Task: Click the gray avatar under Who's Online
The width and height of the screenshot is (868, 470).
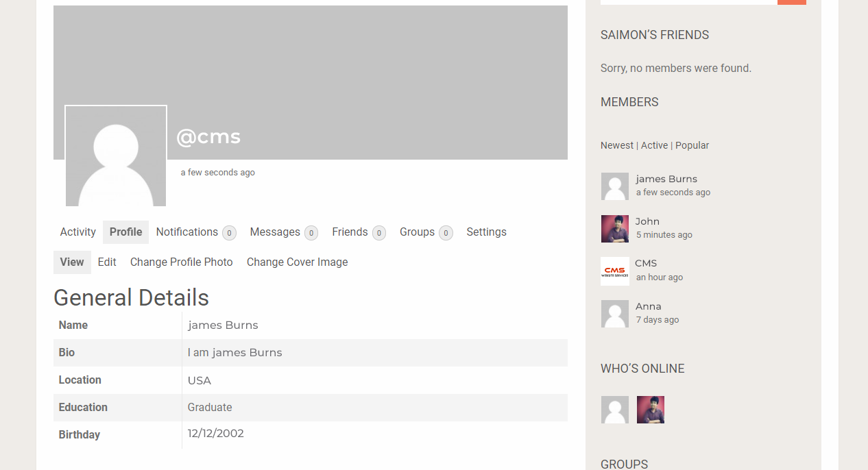Action: [x=614, y=410]
